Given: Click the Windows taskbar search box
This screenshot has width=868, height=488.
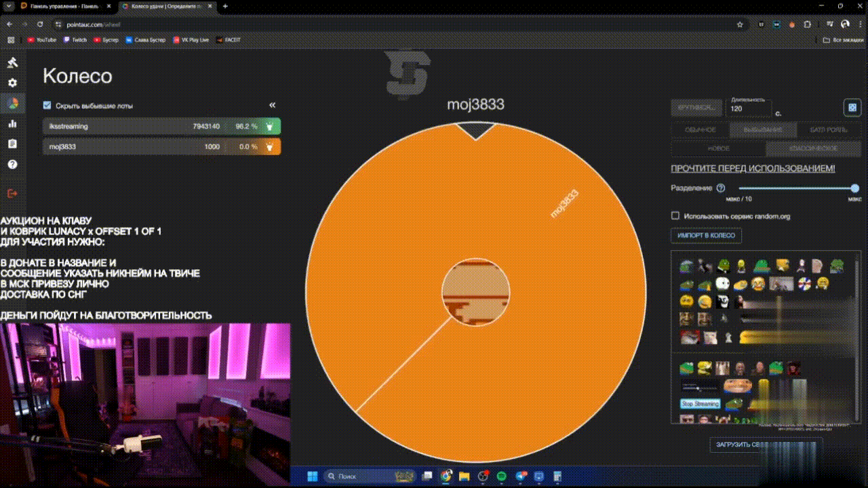Looking at the screenshot, I should pos(371,476).
